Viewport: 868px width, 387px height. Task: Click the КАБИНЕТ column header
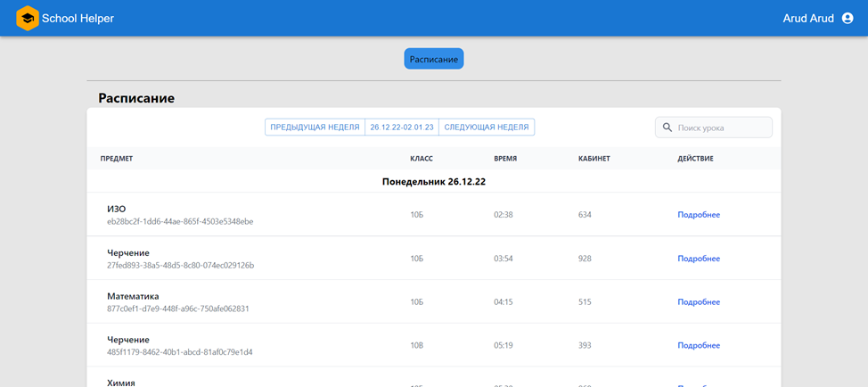pos(594,159)
